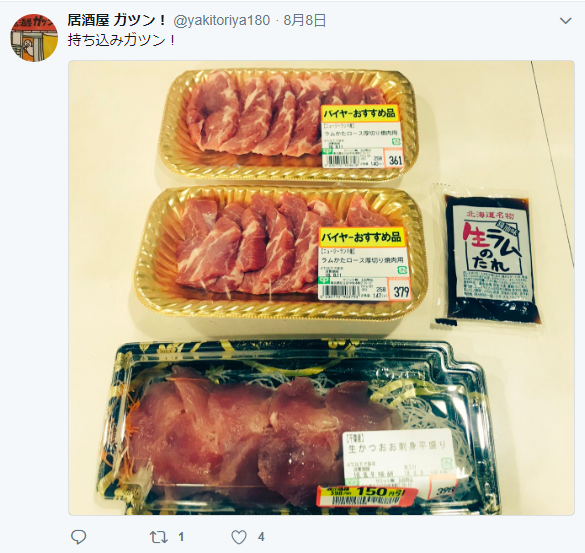Click the top yellow バイヤーおすすめ品 label
This screenshot has width=585, height=553.
click(360, 113)
